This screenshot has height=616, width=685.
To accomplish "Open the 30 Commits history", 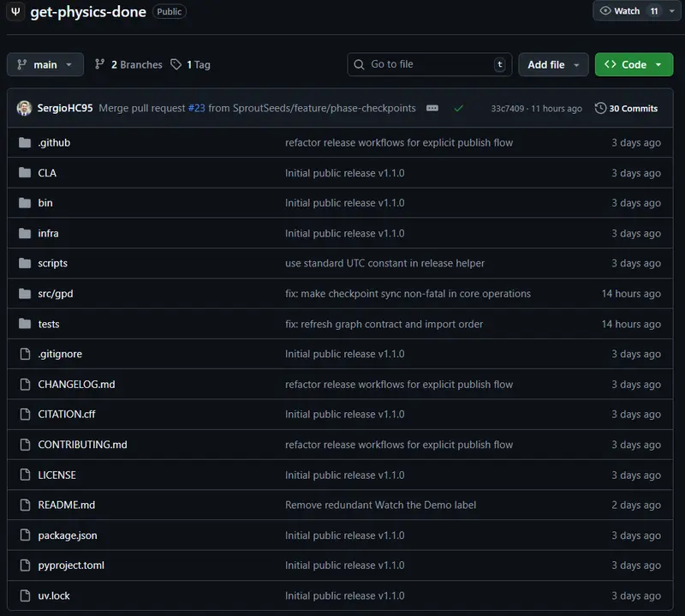I will [627, 109].
